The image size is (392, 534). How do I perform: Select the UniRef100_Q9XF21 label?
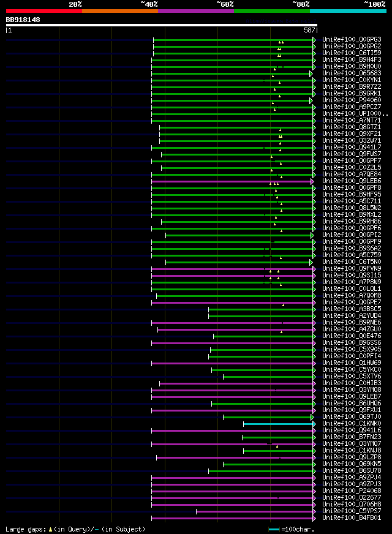[352, 134]
